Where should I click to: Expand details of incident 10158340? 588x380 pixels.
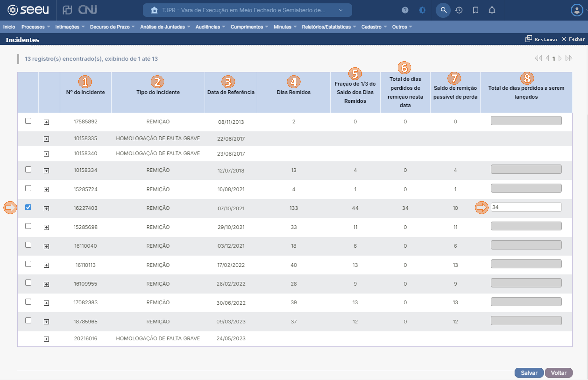click(46, 154)
